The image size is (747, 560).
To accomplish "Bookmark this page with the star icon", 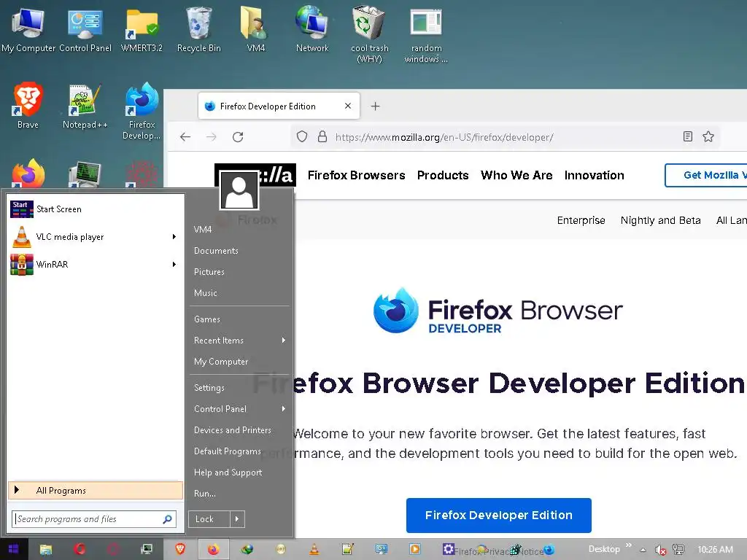I will (x=708, y=136).
